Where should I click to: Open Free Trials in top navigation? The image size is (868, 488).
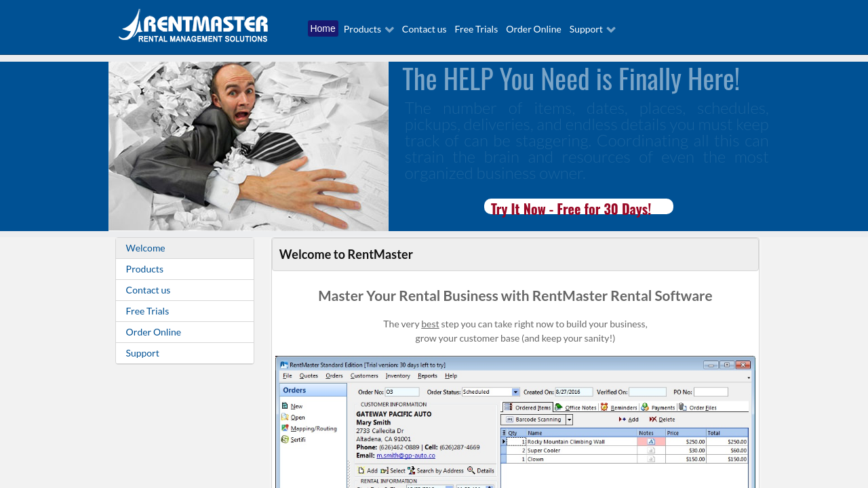click(x=476, y=29)
